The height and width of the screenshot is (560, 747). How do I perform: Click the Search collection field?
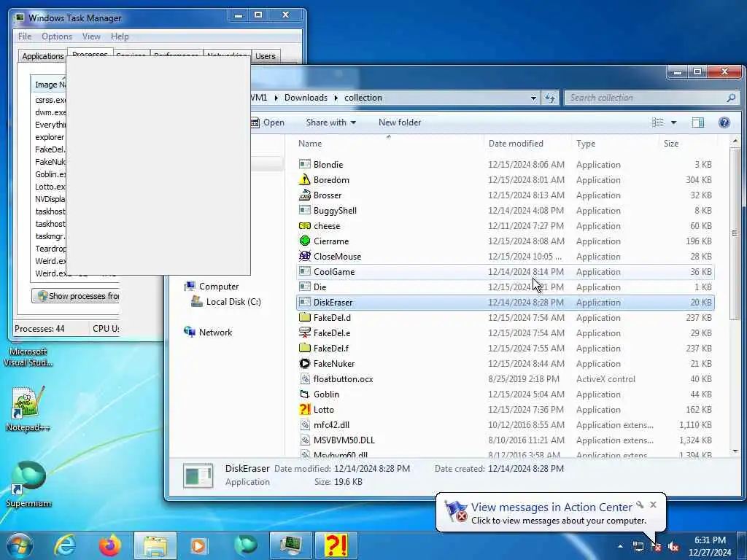click(651, 98)
